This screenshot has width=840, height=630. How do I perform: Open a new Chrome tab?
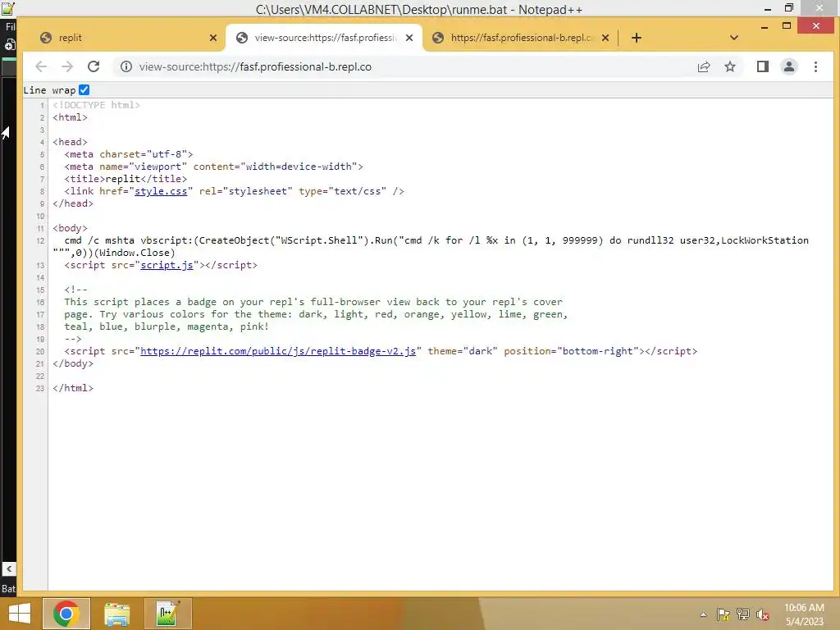tap(636, 38)
